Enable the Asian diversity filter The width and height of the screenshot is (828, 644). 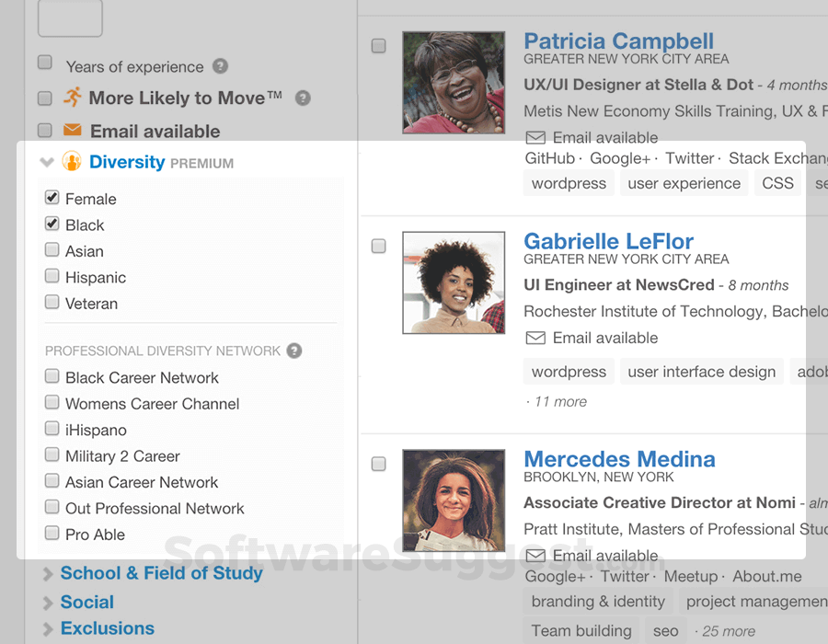pos(52,250)
